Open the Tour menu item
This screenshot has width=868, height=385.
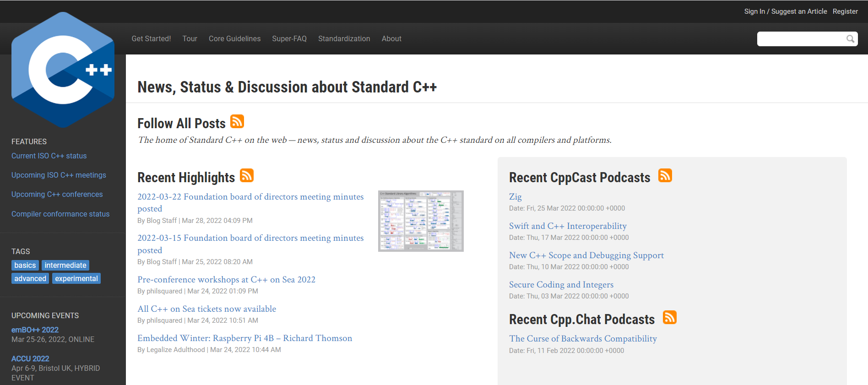(x=190, y=39)
